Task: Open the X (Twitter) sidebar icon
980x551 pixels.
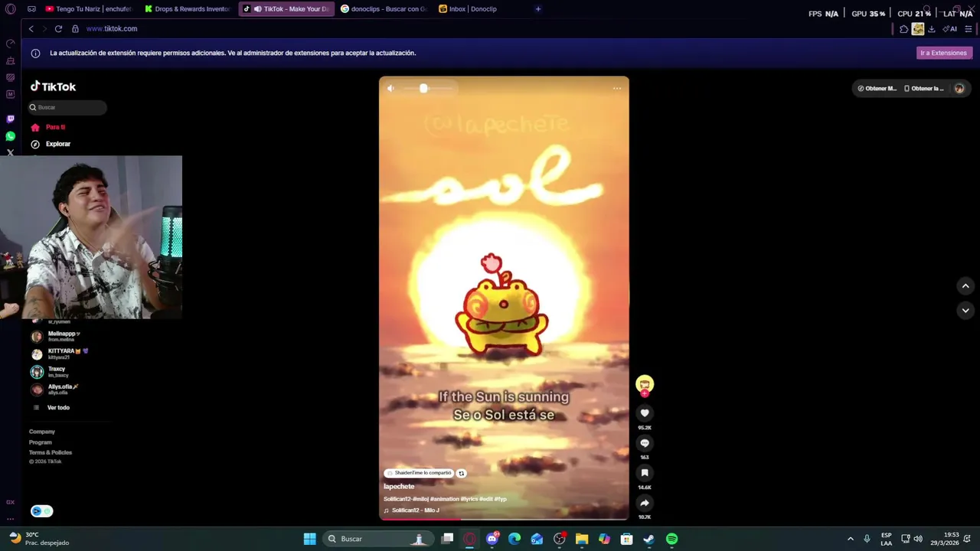Action: coord(11,153)
